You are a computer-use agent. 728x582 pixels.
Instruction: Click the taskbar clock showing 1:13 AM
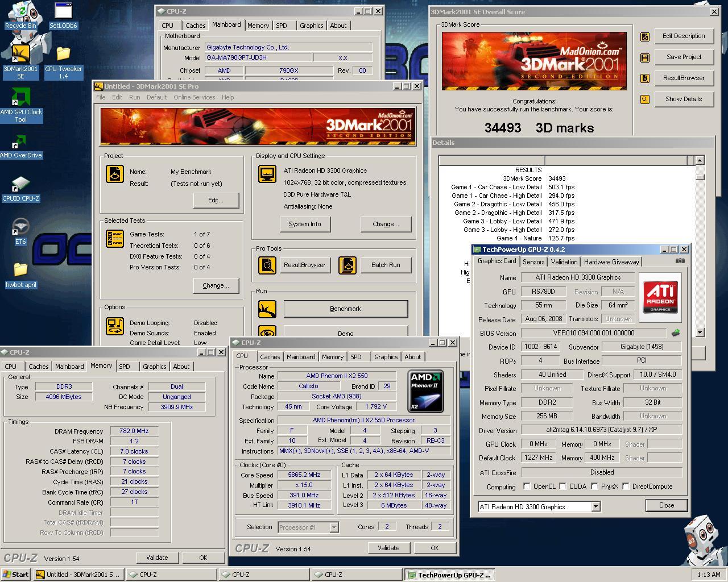[x=709, y=575]
